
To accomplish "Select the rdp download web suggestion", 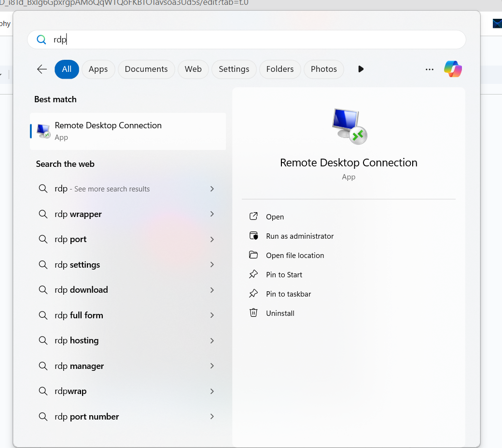I will (81, 290).
